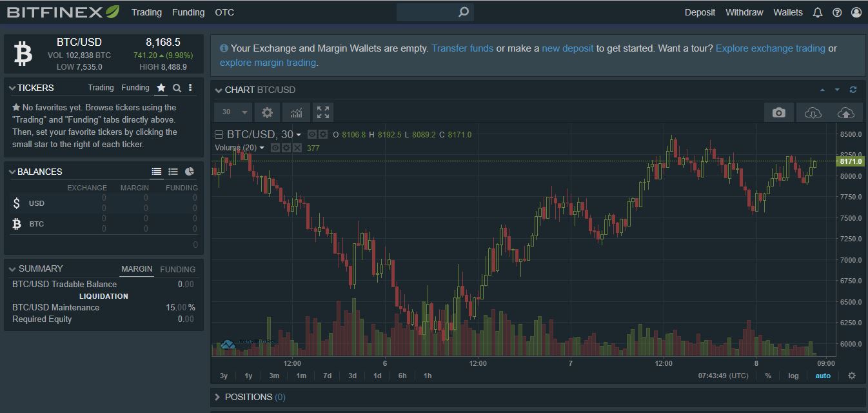Switch Balances to detailed list view
The height and width of the screenshot is (413, 868).
click(156, 172)
